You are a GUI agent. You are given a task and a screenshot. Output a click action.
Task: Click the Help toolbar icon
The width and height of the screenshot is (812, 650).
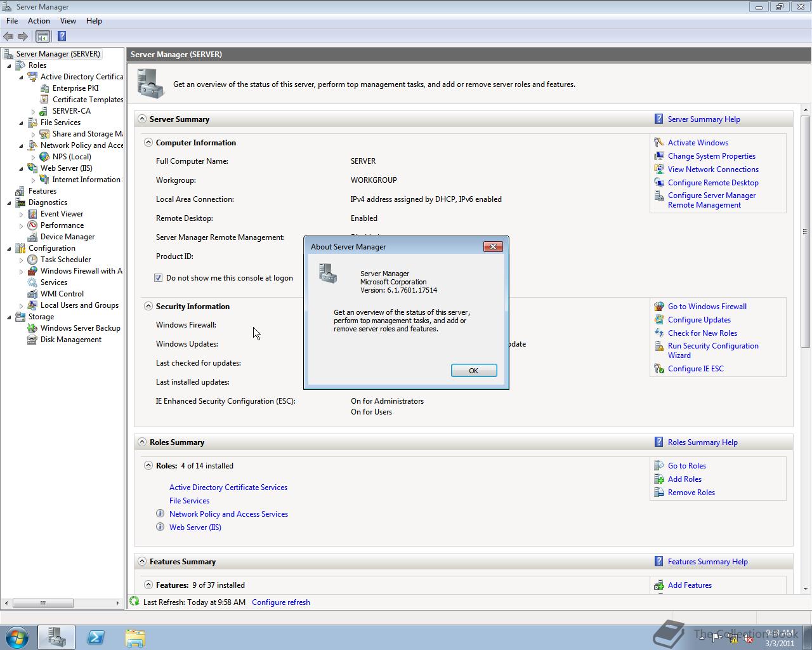click(x=62, y=36)
